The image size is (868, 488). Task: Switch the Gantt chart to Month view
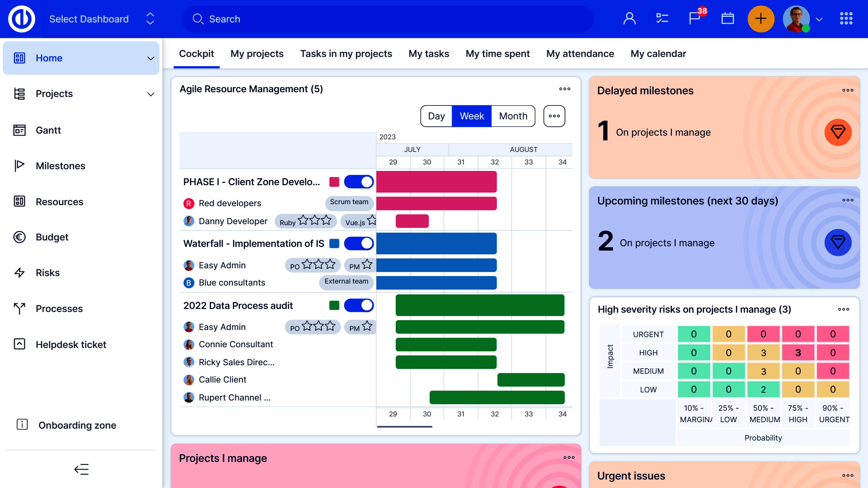pos(513,116)
